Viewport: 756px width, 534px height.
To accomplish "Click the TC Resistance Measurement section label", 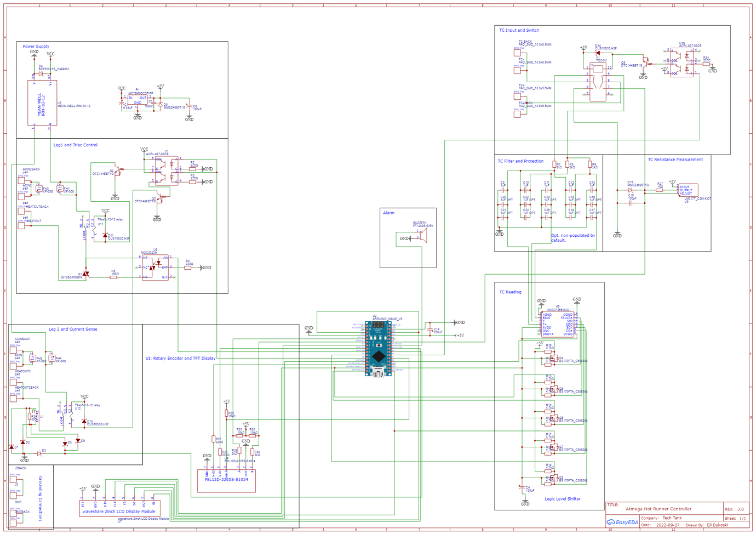I will 675,159.
